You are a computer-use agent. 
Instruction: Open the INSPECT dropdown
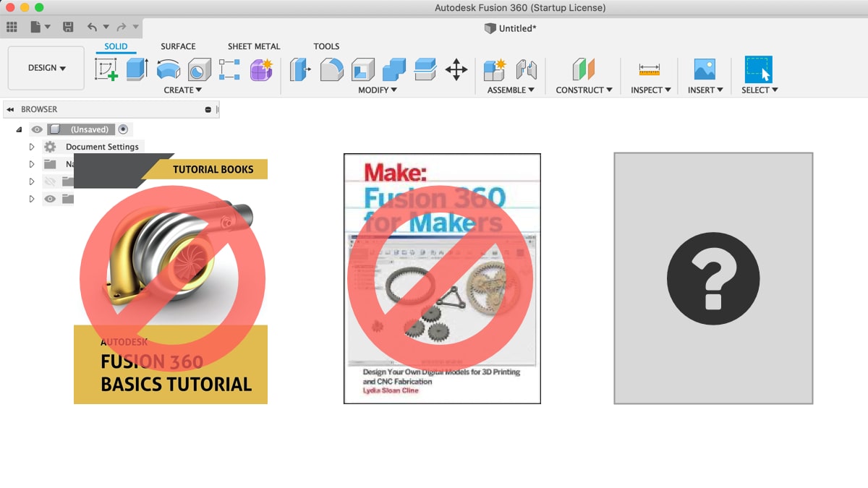coord(651,90)
